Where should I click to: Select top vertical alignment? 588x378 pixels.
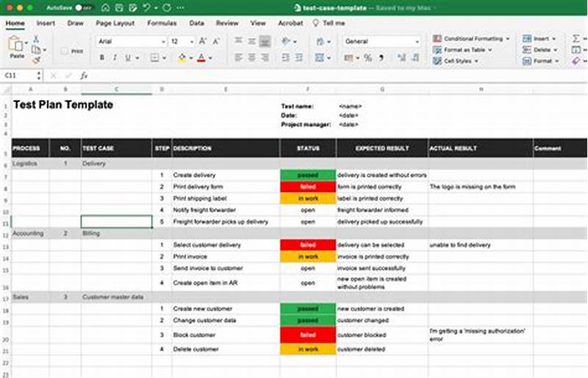pos(238,41)
